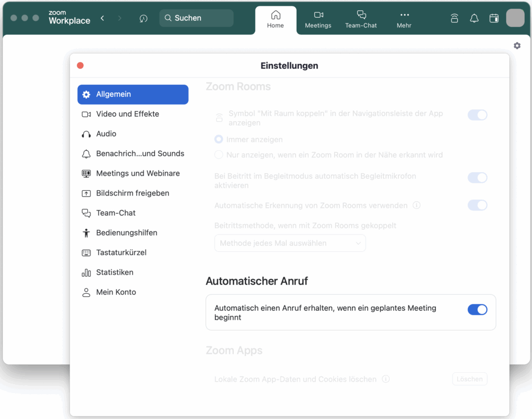Select the "Immer anzeigen" radio button
This screenshot has width=532, height=419.
(x=219, y=139)
